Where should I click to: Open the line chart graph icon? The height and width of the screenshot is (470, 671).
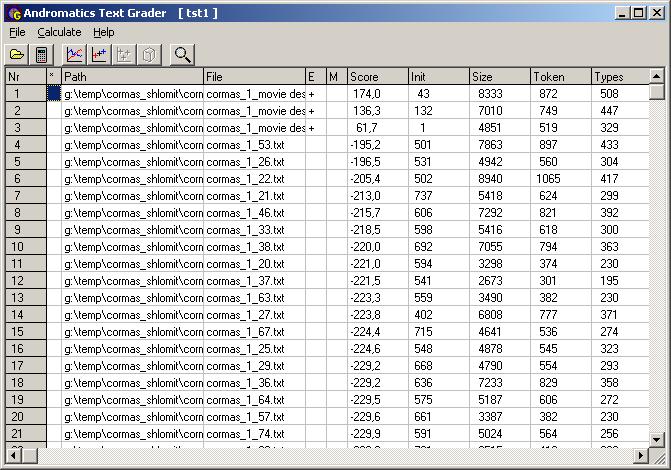[x=75, y=55]
